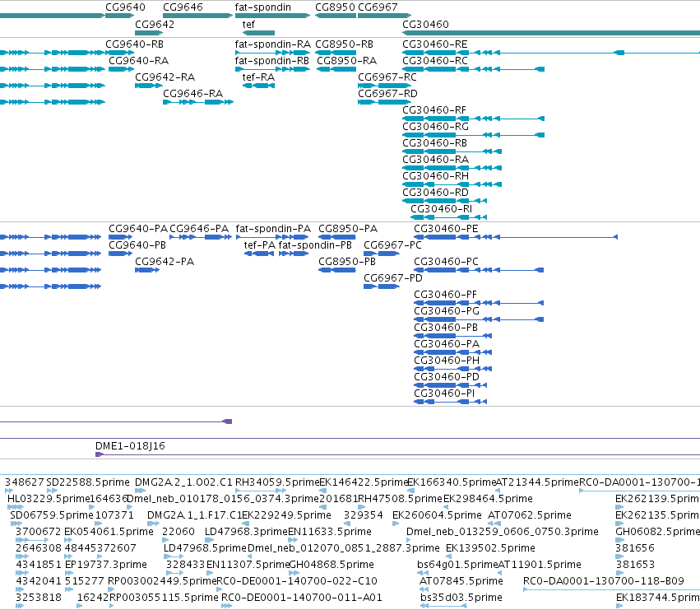Click the CG30460-PC protein label
This screenshot has height=610, width=700.
click(x=447, y=262)
